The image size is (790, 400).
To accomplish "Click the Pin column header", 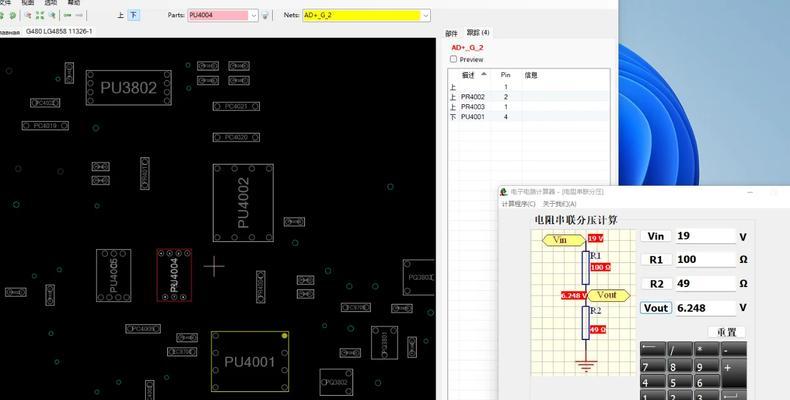I will (505, 75).
